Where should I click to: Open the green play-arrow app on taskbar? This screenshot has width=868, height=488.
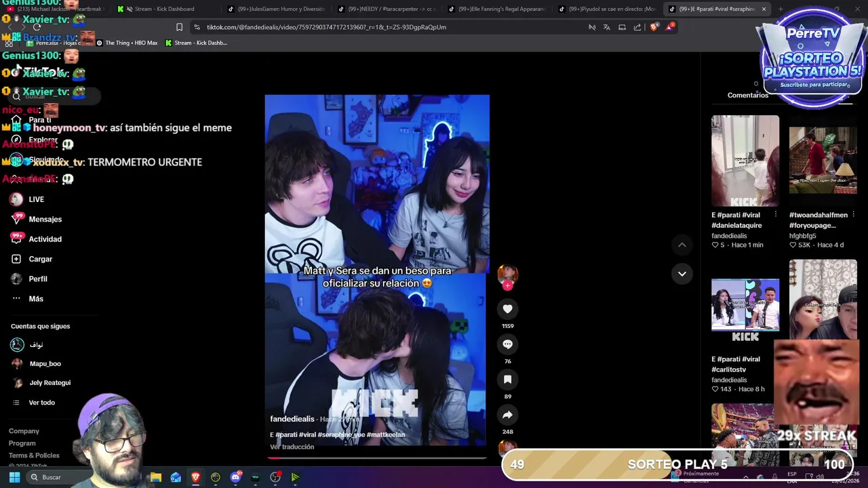tap(295, 477)
